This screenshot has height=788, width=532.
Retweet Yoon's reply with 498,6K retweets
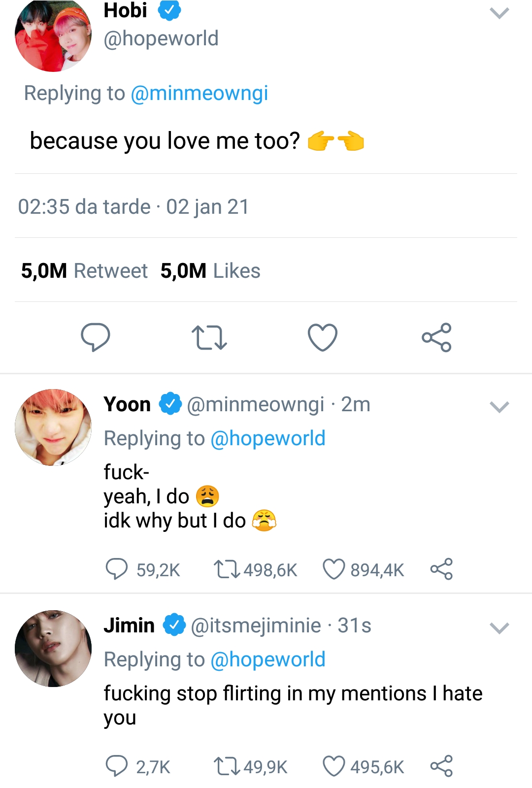[x=227, y=569]
